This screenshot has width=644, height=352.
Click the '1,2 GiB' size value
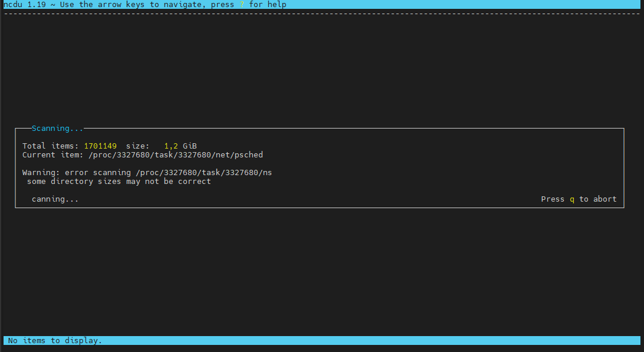click(x=180, y=146)
